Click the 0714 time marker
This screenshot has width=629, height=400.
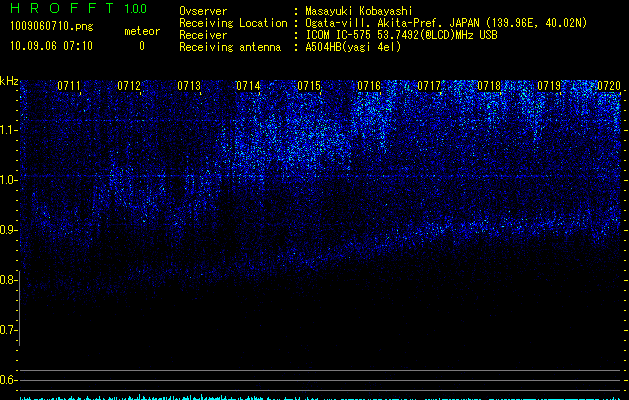tap(248, 85)
